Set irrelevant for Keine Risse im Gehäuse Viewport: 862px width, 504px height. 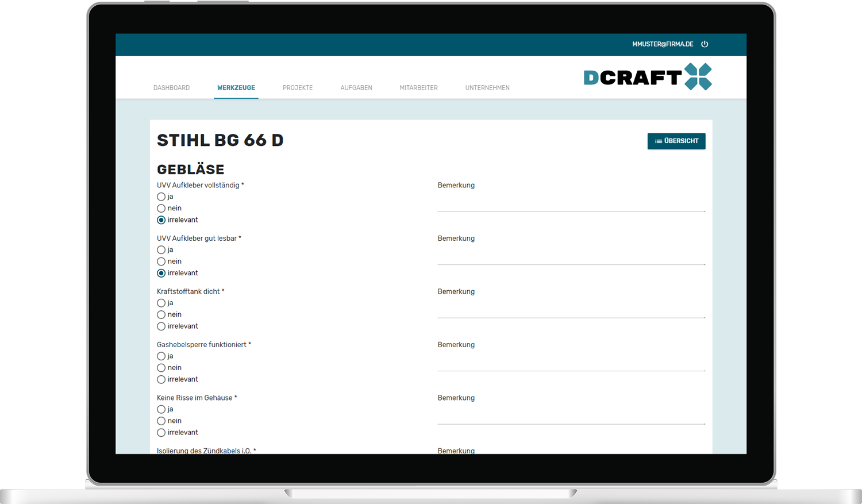tap(161, 433)
